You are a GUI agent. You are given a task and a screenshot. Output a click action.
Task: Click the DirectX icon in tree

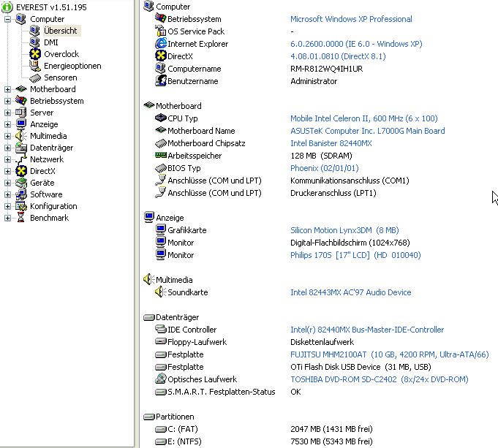tap(21, 171)
